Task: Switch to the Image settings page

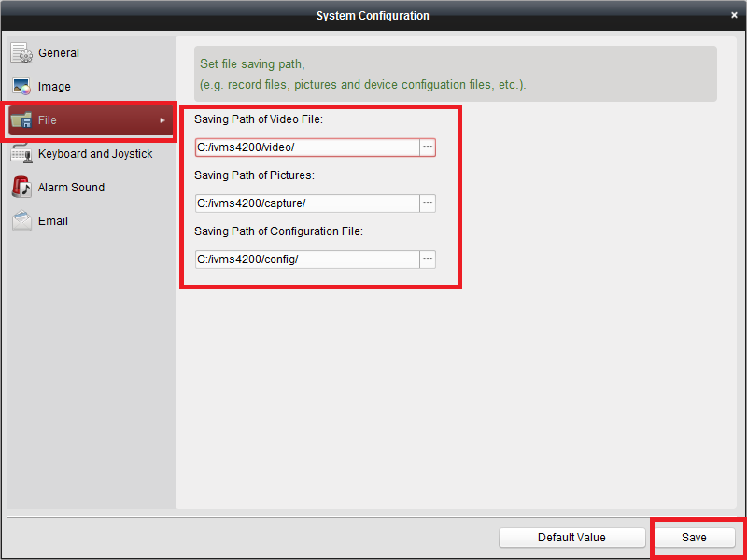Action: 54,87
